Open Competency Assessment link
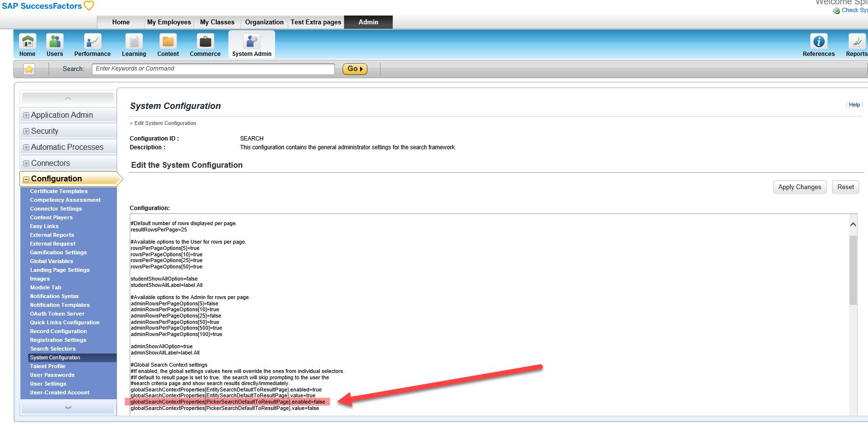Image resolution: width=868 pixels, height=425 pixels. [x=65, y=200]
